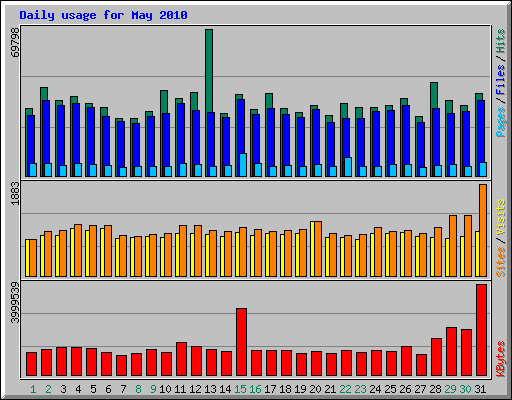Select the 69798 axis value
This screenshot has height=400, width=512.
pos(15,43)
